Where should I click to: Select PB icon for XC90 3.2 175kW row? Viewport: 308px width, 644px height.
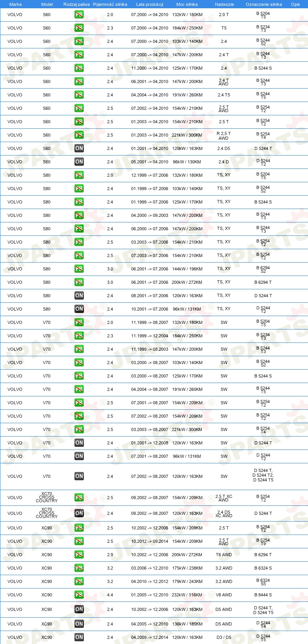79,568
